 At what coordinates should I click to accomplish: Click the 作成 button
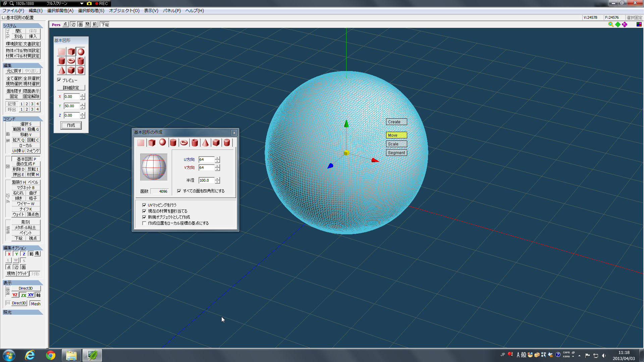pos(71,125)
